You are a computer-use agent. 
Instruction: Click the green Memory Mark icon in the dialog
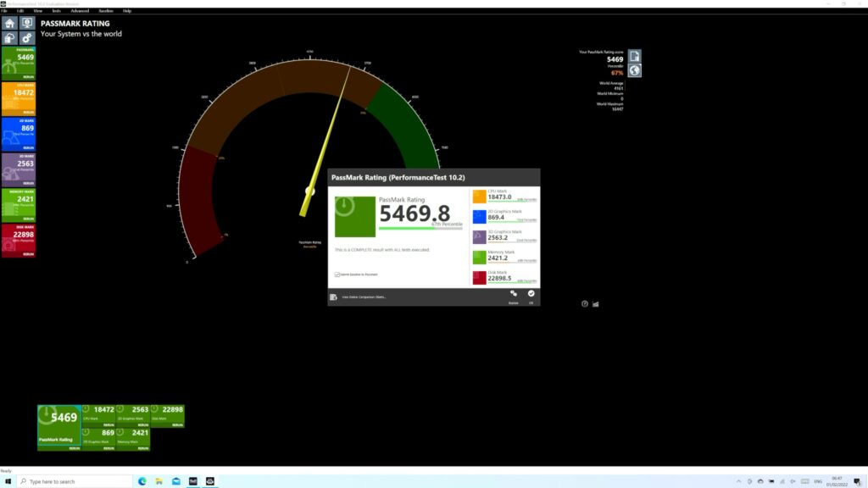pos(480,257)
